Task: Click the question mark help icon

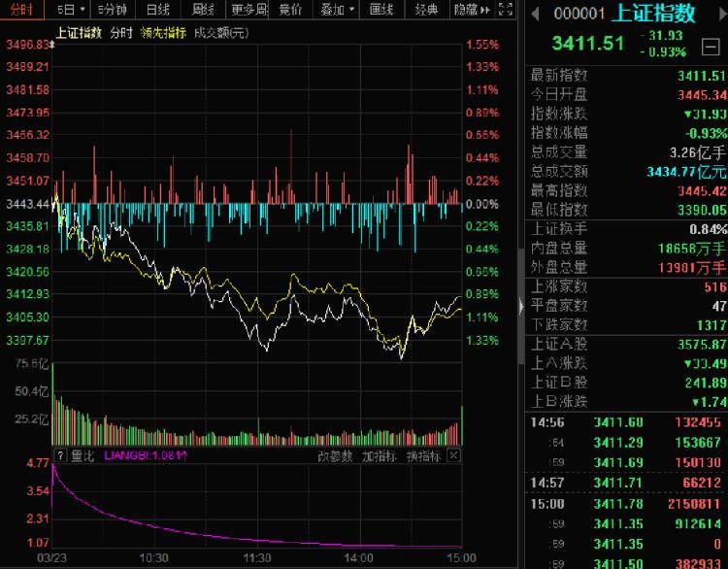Action: click(x=60, y=455)
